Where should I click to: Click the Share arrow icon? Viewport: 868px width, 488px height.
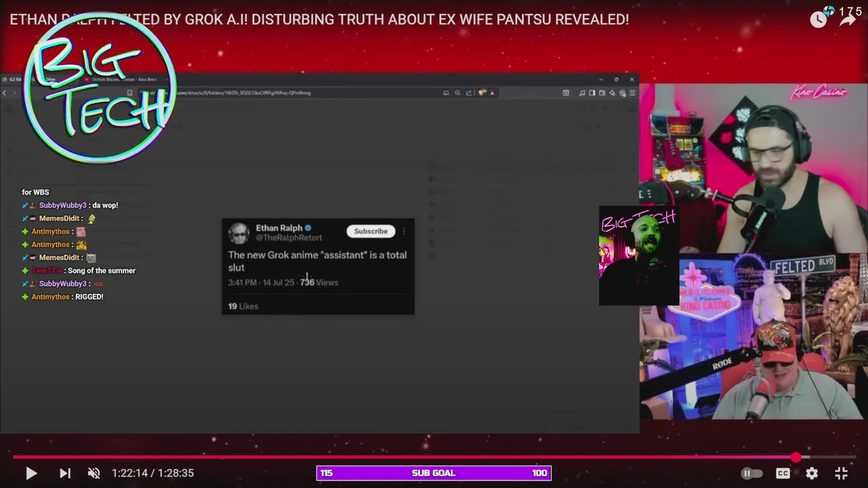point(848,20)
